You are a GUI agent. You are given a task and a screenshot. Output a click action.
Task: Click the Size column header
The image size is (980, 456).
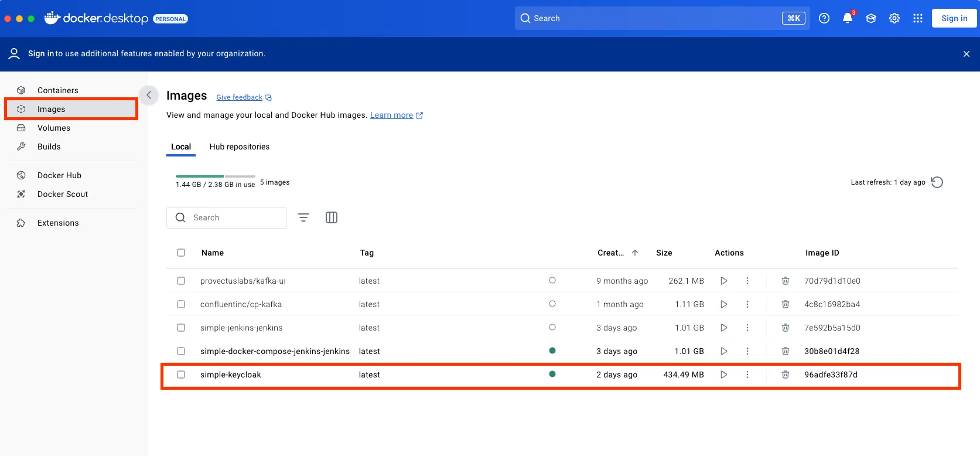click(664, 253)
